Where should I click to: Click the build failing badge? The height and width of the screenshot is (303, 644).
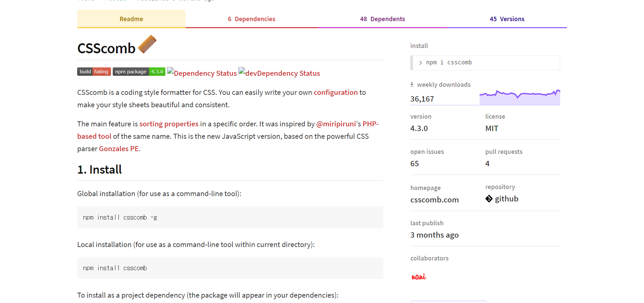point(94,71)
